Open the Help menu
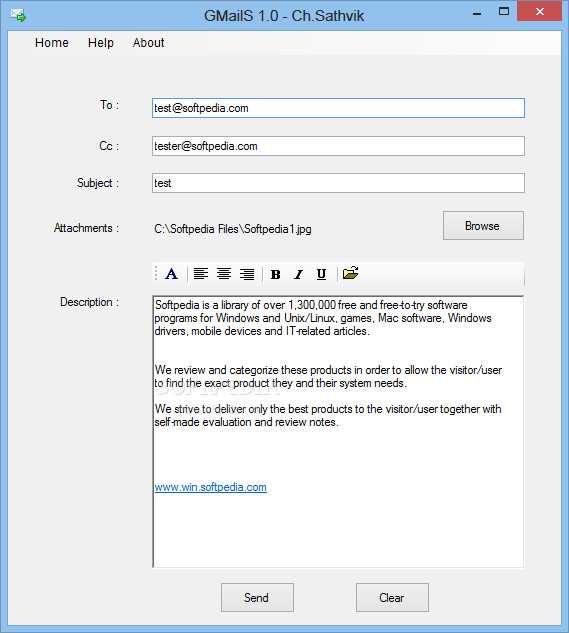569x633 pixels. 101,43
